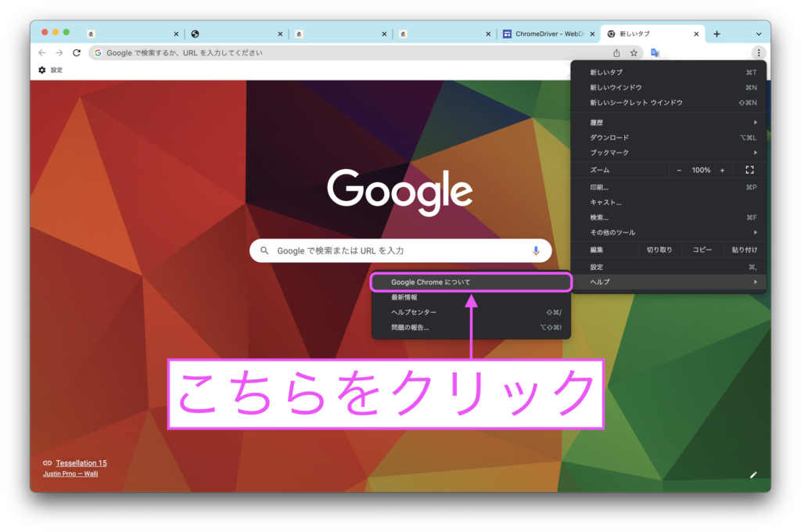Select 新しいシークレット ウインドウ menu item
Viewport: 801px width, 532px height.
point(669,102)
